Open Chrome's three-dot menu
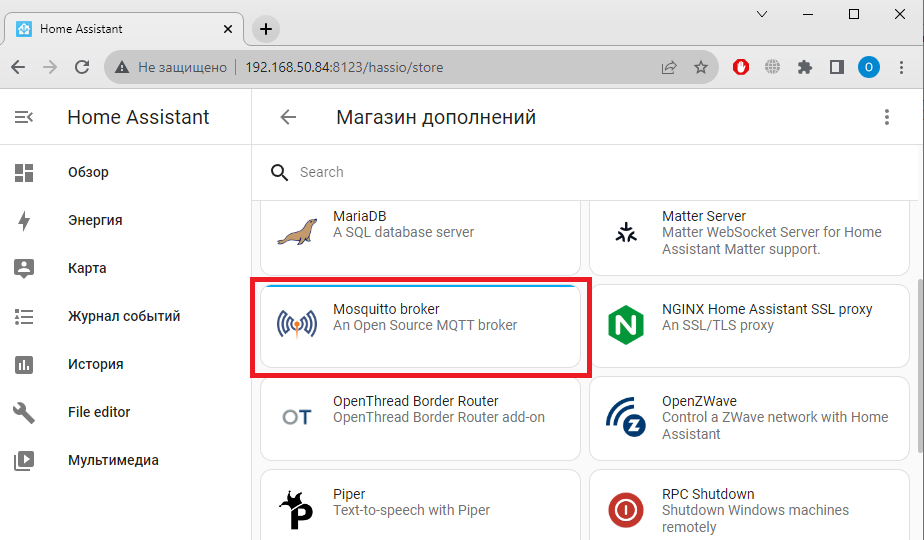The height and width of the screenshot is (540, 924). tap(901, 67)
